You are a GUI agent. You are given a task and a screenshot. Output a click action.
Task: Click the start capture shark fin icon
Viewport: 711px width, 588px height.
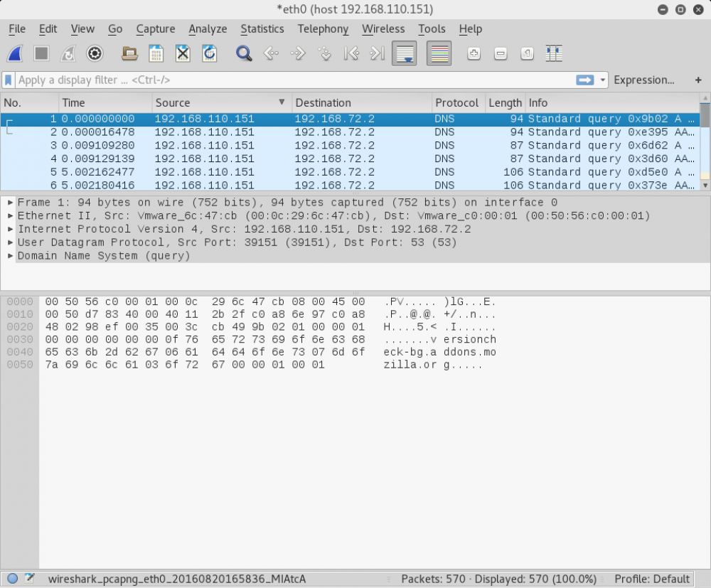(x=16, y=54)
